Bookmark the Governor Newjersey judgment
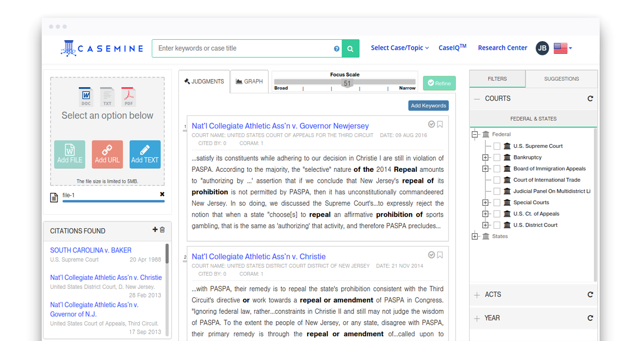Screen dimensions: 644x341 point(440,124)
